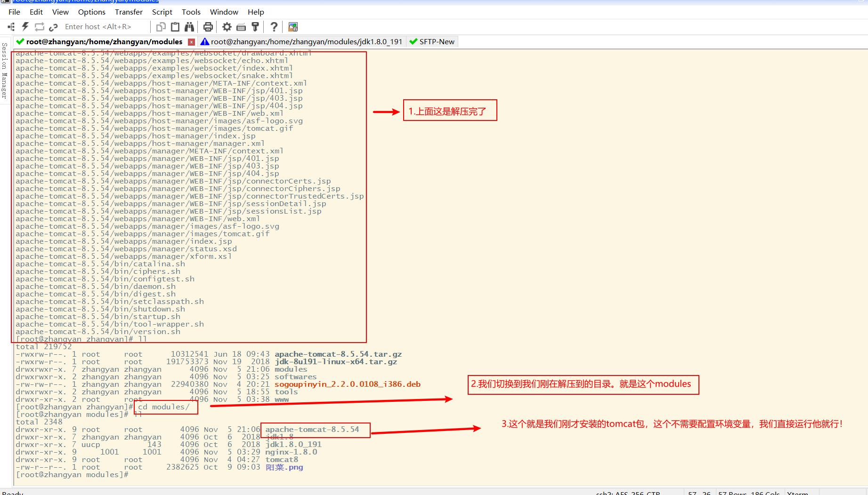868x495 pixels.
Task: Click the Quick Connect lightning icon
Action: 25,27
